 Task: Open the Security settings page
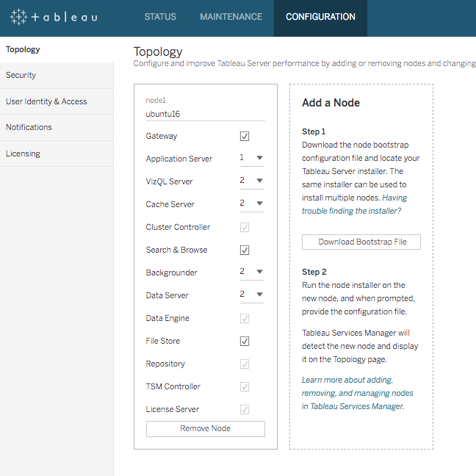(57, 75)
